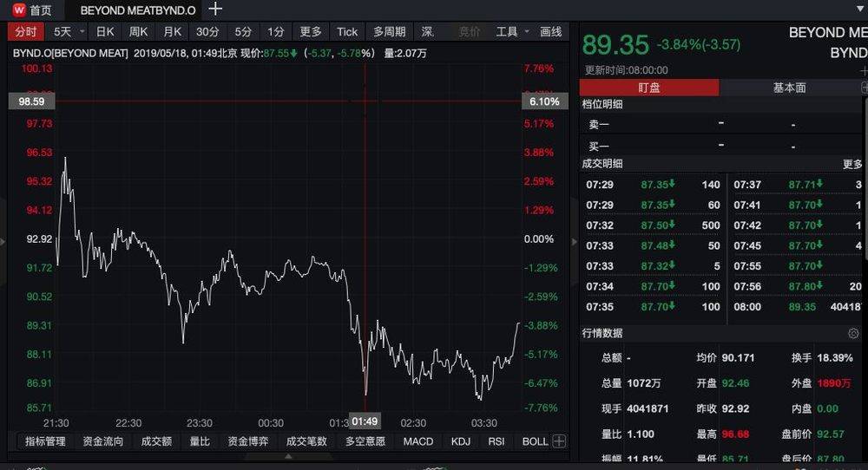Switch to 月K chart
Viewport: 868px width, 470px height.
tap(172, 31)
